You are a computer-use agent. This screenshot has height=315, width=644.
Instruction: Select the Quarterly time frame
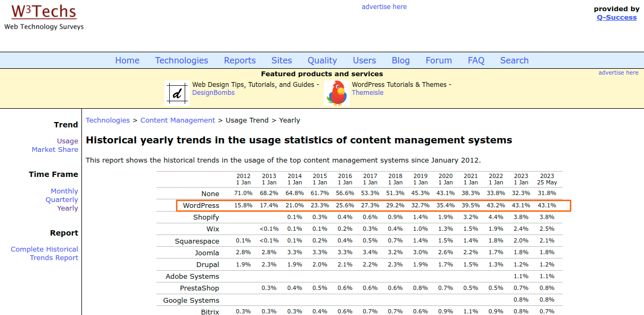[62, 199]
